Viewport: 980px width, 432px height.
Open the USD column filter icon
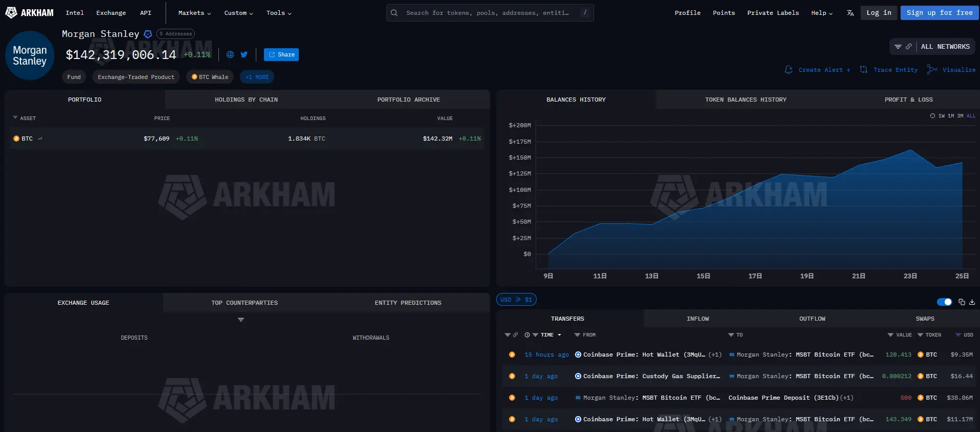[958, 335]
